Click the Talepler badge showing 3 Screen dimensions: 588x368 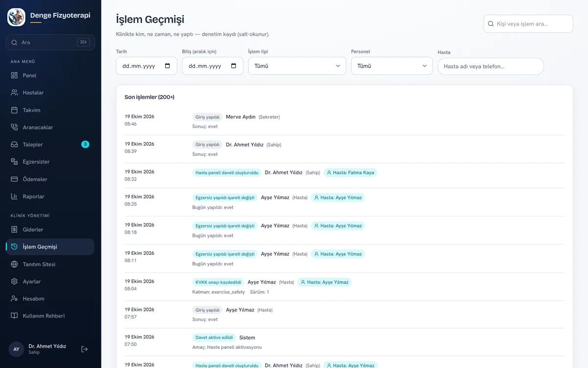click(85, 144)
